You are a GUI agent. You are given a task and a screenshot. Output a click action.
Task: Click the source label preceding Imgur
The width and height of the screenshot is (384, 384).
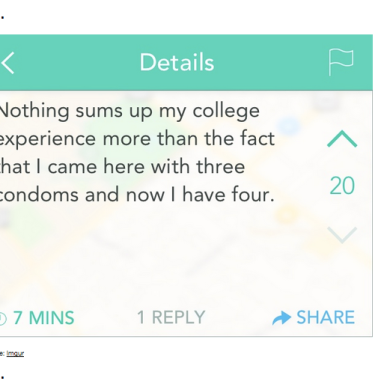coord(3,353)
